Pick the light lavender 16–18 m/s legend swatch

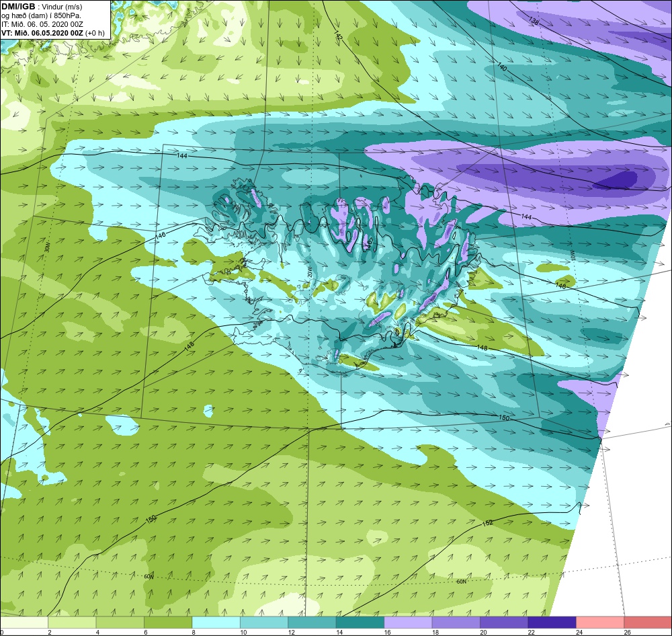click(408, 622)
